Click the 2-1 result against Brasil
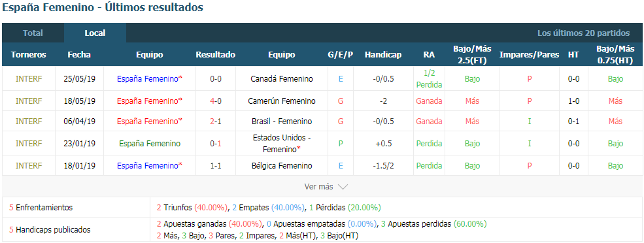The height and width of the screenshot is (243, 644). [x=216, y=121]
